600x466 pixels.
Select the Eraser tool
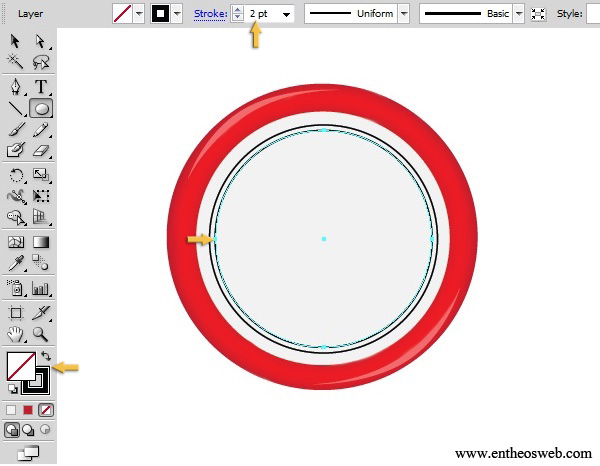[41, 150]
